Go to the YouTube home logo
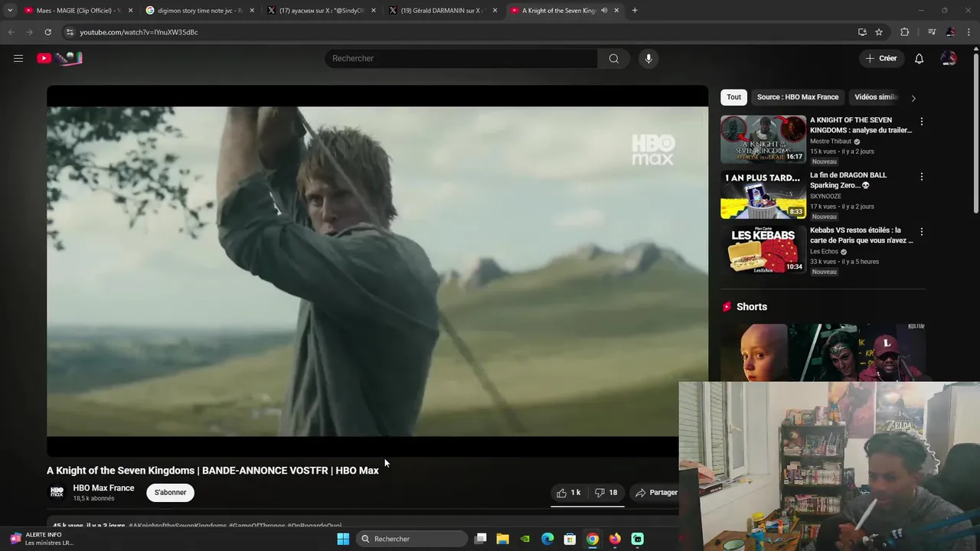 60,58
